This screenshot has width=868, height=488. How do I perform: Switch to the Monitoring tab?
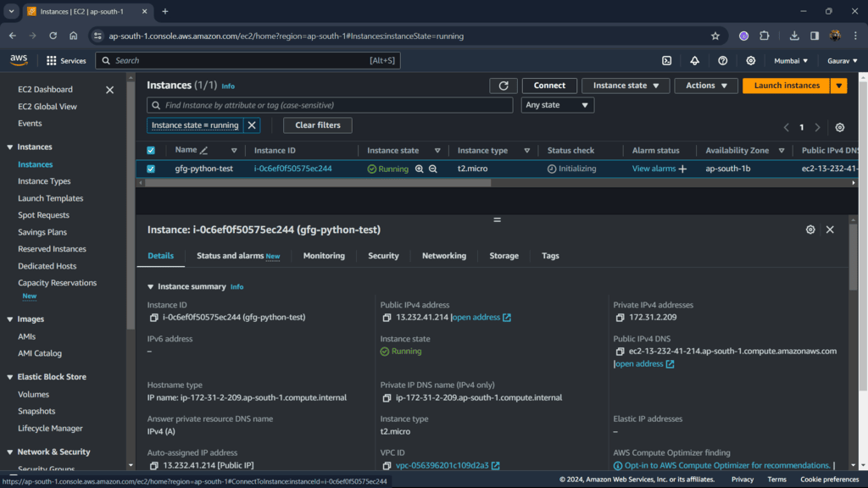coord(324,256)
